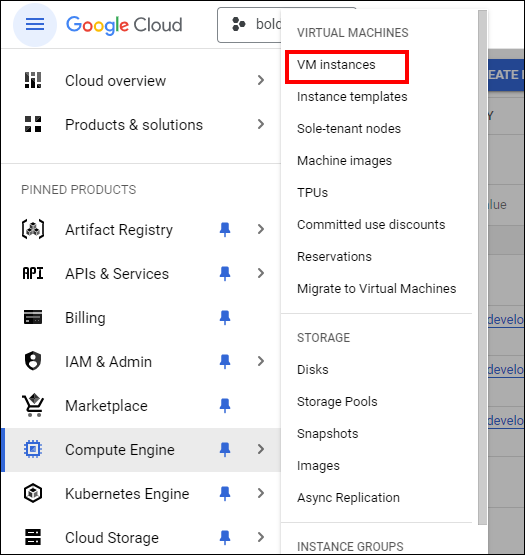Open Marketplace label

(106, 406)
